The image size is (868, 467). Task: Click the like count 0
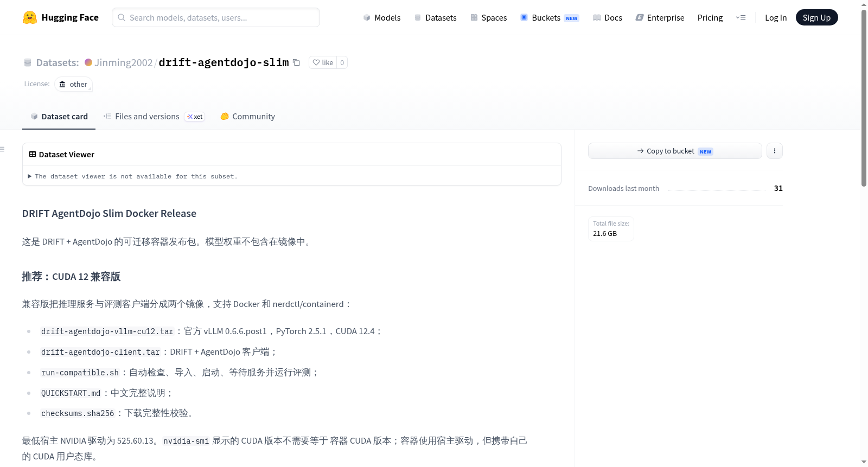(342, 62)
